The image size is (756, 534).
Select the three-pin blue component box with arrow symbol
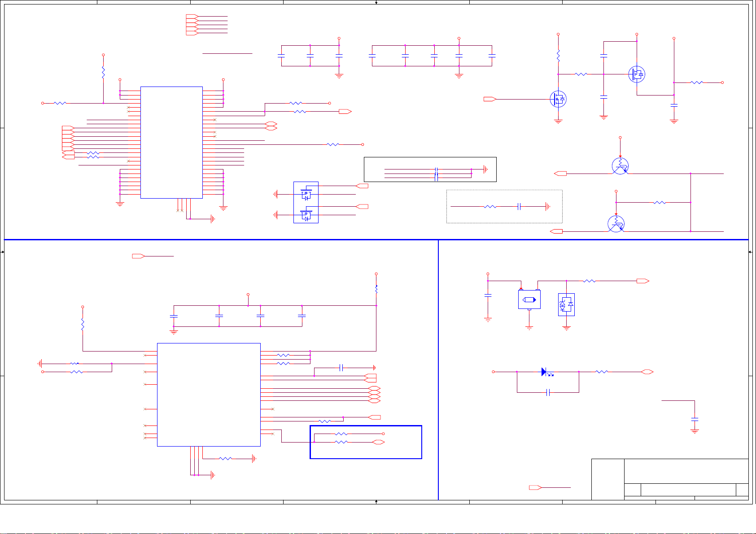coord(529,300)
